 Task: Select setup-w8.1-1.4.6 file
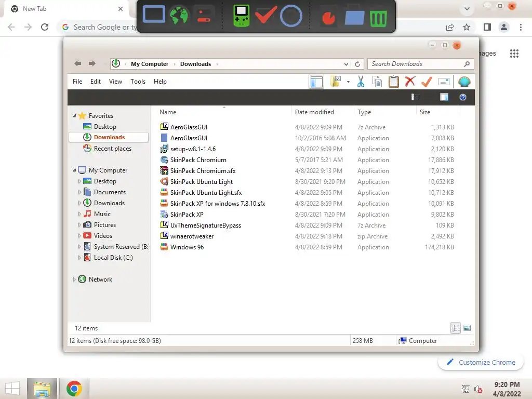pyautogui.click(x=193, y=149)
